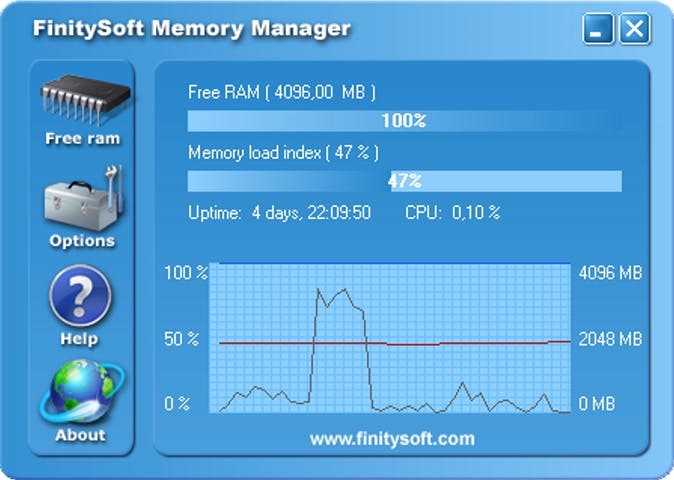This screenshot has height=480, width=674.
Task: Click the About label in sidebar
Action: [x=80, y=435]
